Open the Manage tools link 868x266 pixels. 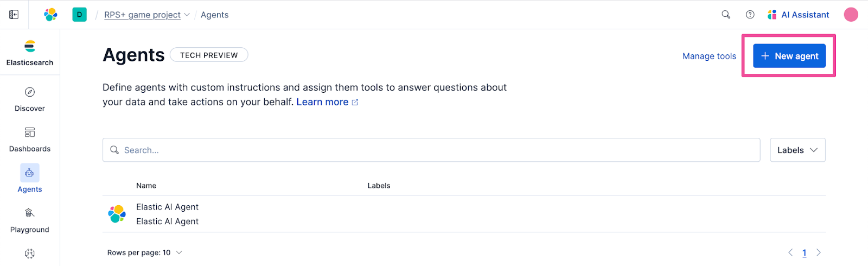[x=709, y=56]
